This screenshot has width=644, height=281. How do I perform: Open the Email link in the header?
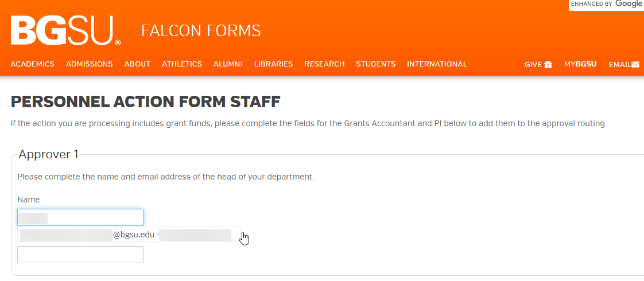tap(620, 64)
